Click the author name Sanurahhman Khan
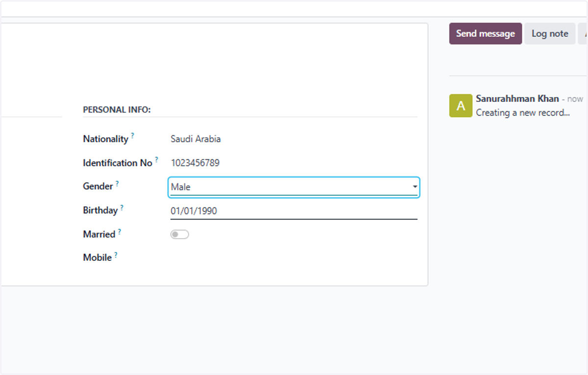 pyautogui.click(x=517, y=99)
